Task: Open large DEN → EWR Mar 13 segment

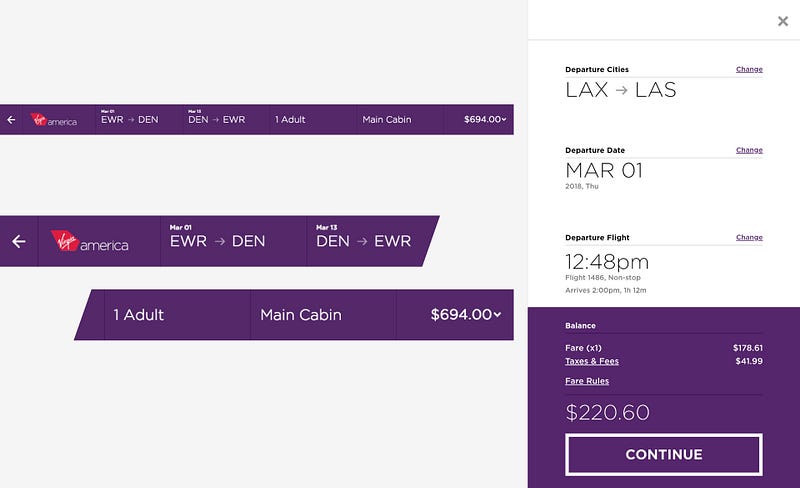Action: tap(363, 240)
